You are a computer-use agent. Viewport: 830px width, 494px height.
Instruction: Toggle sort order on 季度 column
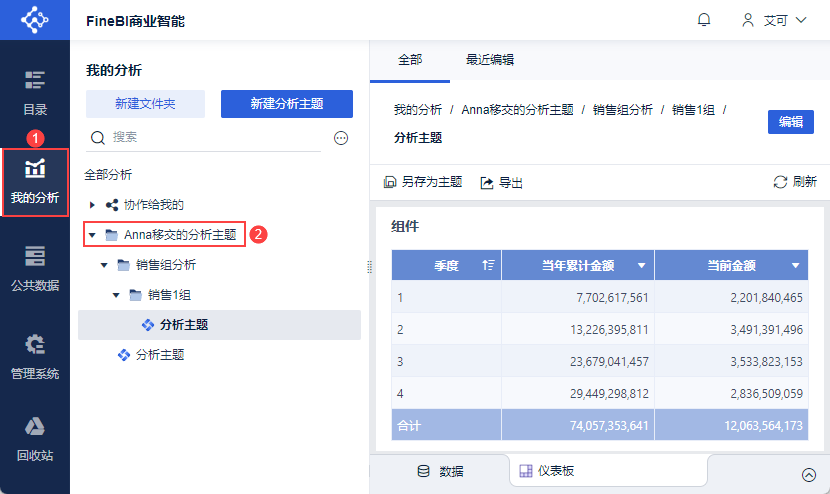488,265
